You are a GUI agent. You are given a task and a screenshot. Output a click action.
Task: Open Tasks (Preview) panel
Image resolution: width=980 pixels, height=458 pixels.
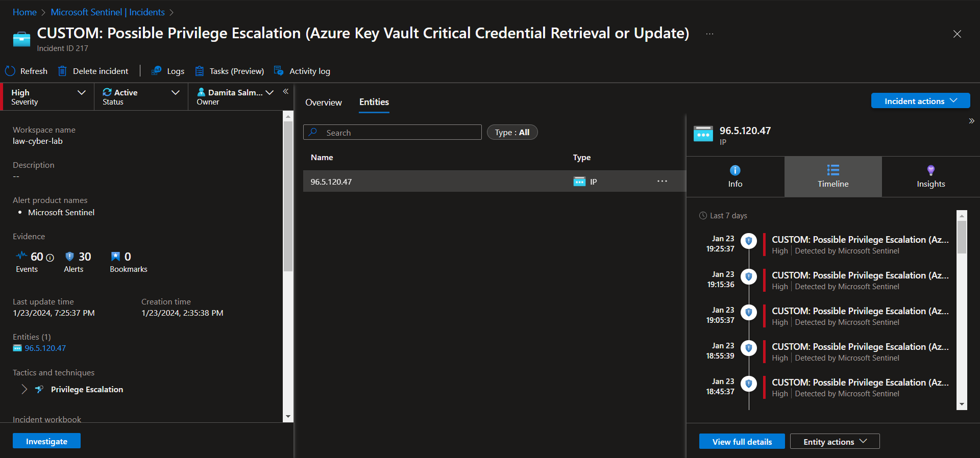tap(230, 71)
